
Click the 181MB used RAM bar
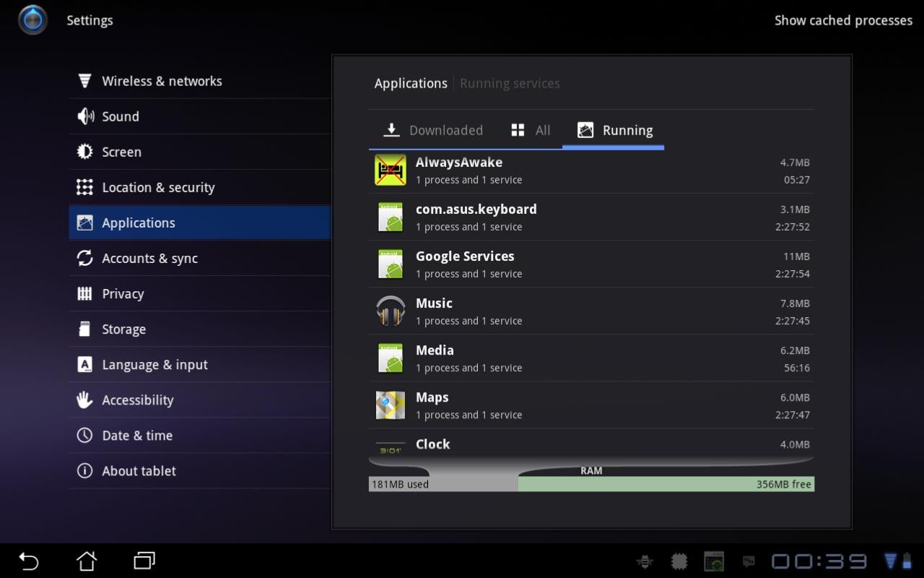point(443,484)
